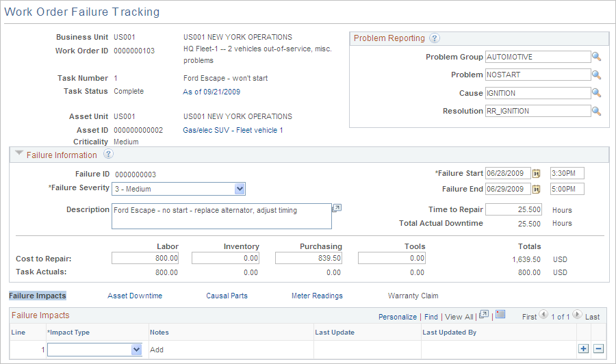Click the Personalize grid link

pos(397,317)
